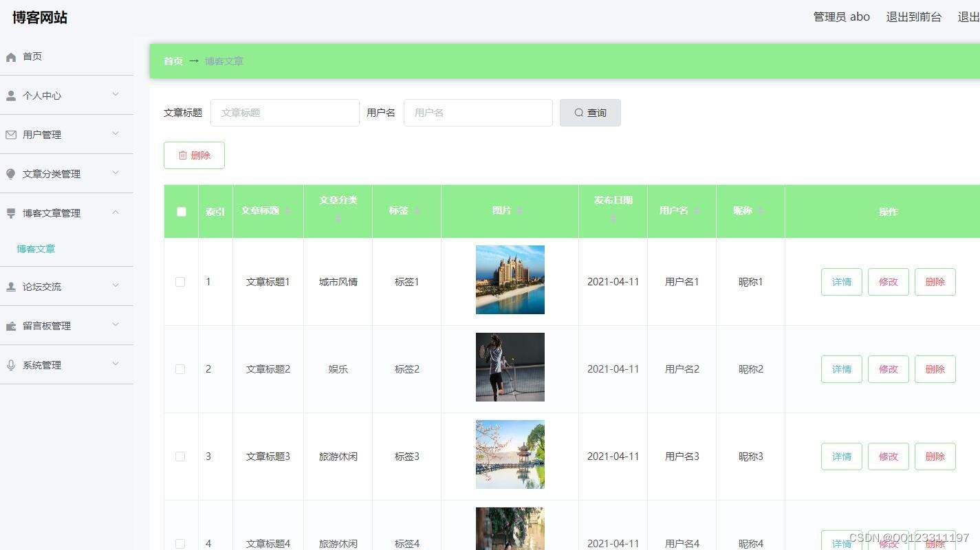
Task: Check the checkbox for row 4
Action: pyautogui.click(x=180, y=544)
